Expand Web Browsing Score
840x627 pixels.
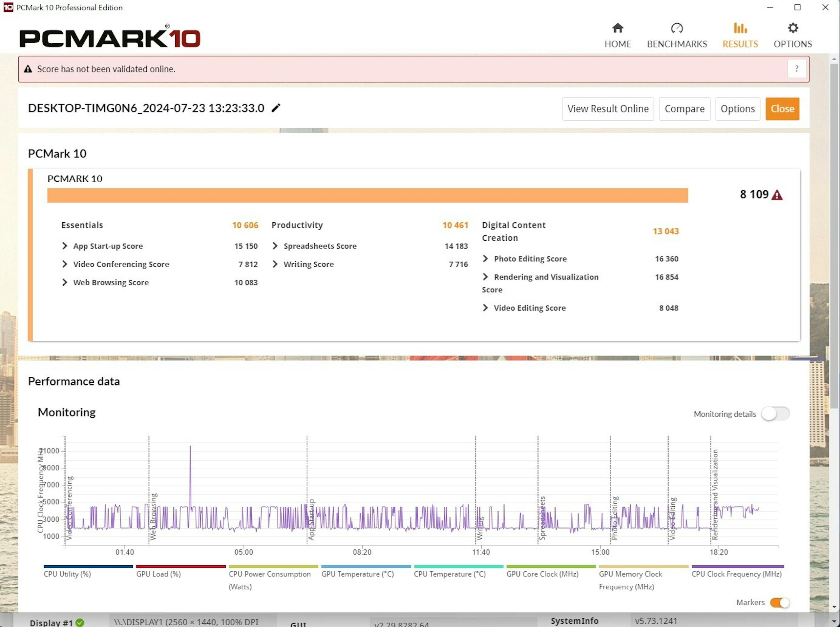(65, 282)
